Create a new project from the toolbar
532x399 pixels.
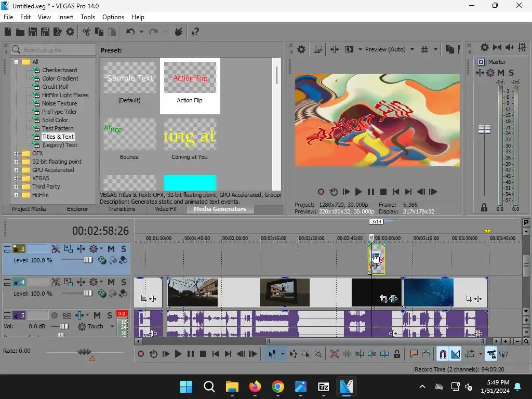[8, 32]
